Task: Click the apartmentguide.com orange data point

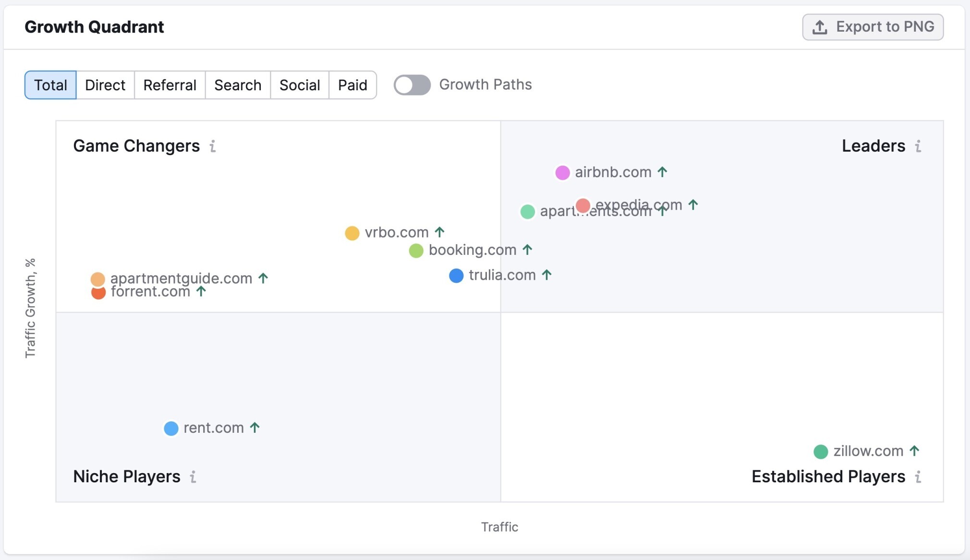Action: pos(97,279)
